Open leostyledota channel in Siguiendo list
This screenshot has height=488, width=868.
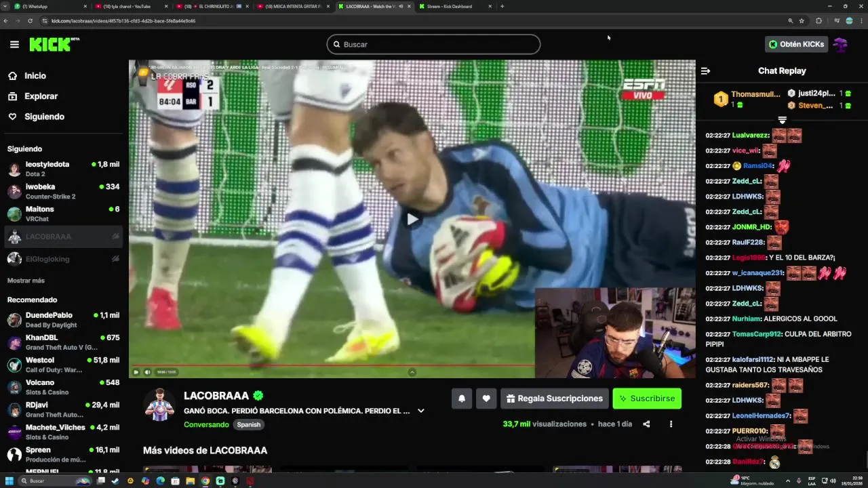(x=63, y=169)
